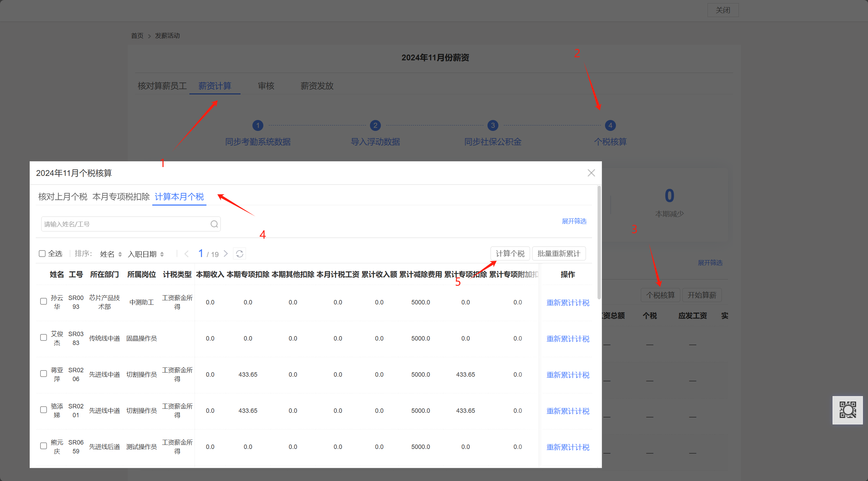Switch to the 本月专项税扣除 tab
The width and height of the screenshot is (868, 481).
[x=121, y=197]
